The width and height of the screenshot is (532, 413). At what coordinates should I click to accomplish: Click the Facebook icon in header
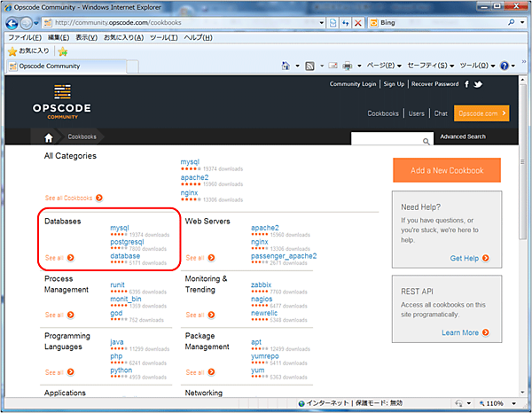point(467,84)
